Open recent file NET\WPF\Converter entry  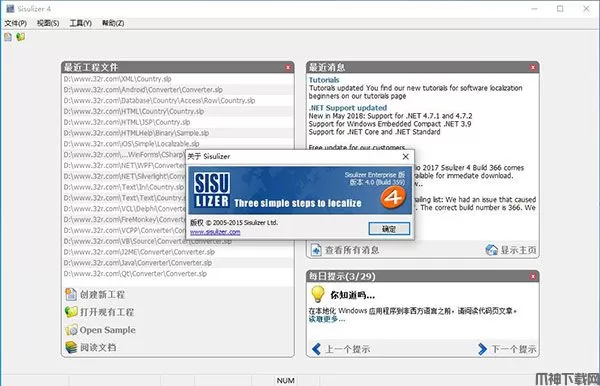coord(124,165)
